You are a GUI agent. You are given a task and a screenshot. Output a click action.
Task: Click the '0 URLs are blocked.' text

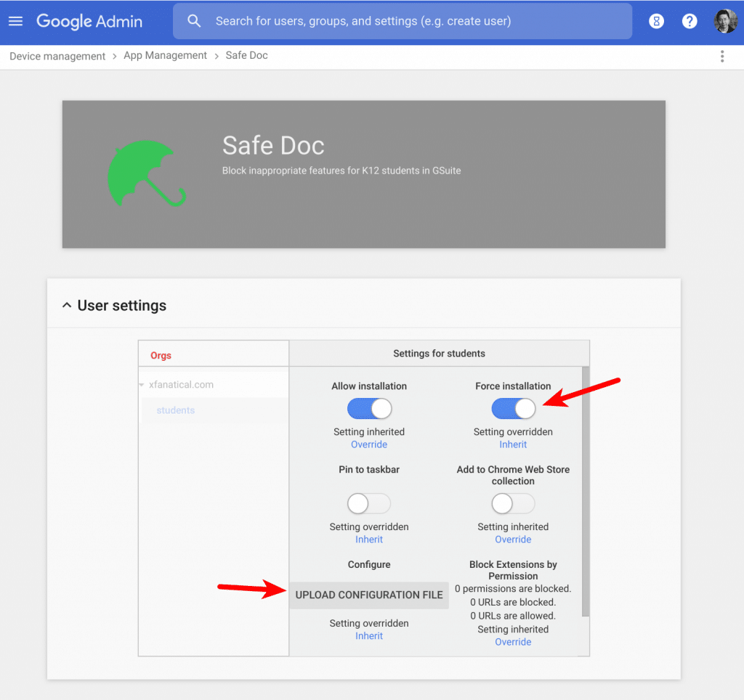[x=513, y=602]
